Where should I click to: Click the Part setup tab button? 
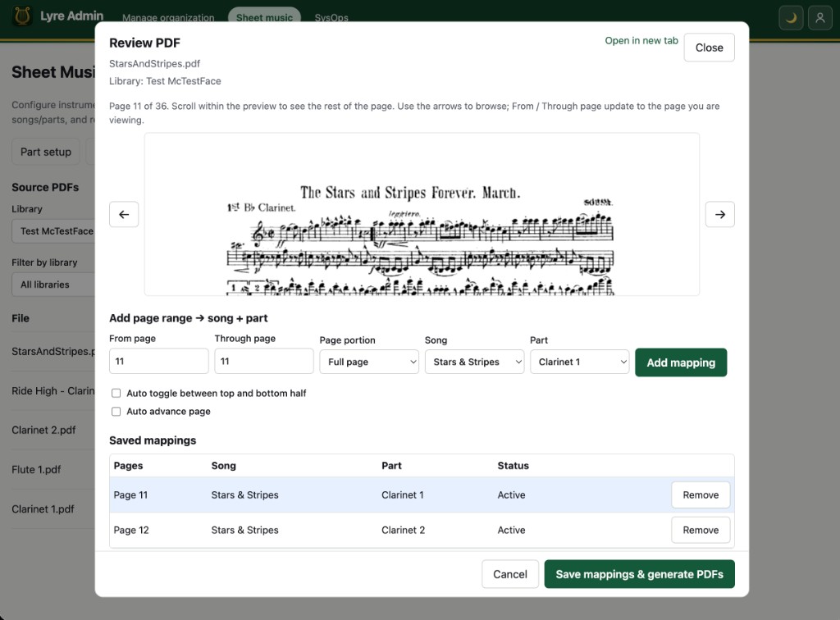pyautogui.click(x=46, y=152)
